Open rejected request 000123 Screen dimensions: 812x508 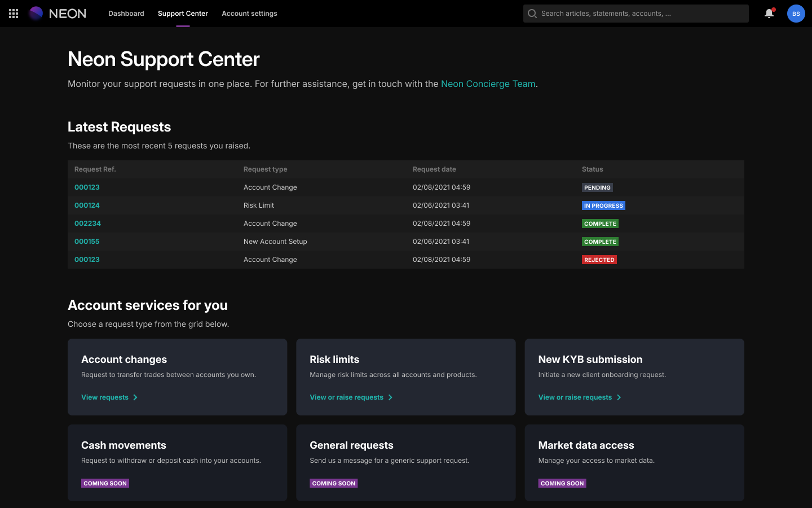click(87, 260)
